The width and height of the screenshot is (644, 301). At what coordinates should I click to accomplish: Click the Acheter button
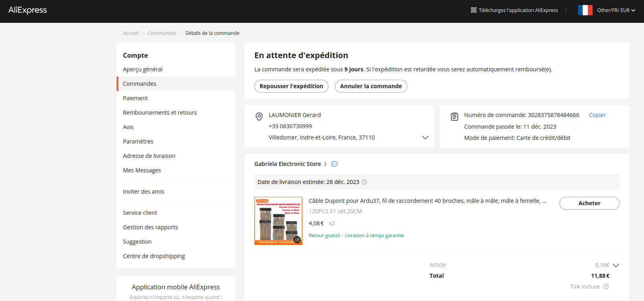click(589, 203)
